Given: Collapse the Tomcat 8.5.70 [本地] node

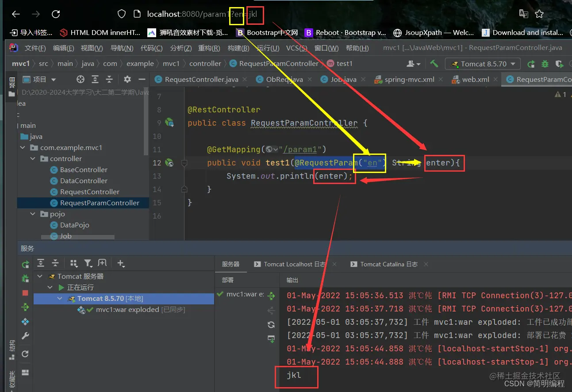Looking at the screenshot, I should tap(60, 299).
